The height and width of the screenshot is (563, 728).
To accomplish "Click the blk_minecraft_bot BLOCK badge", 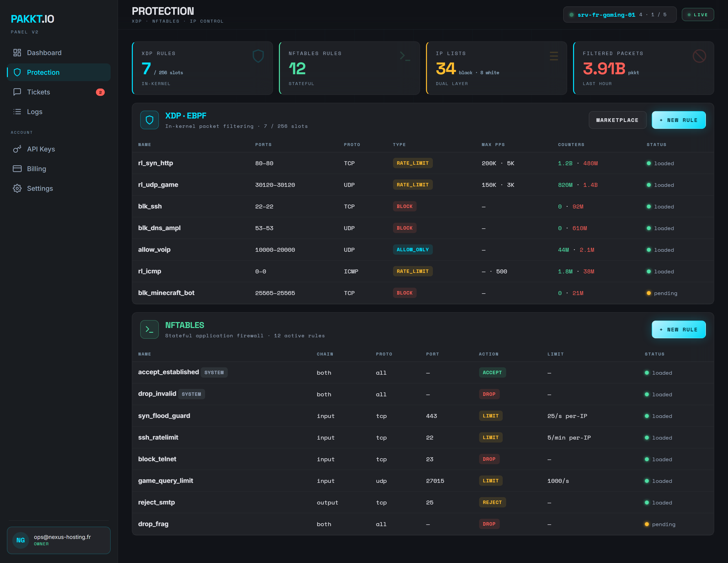I will tap(405, 293).
